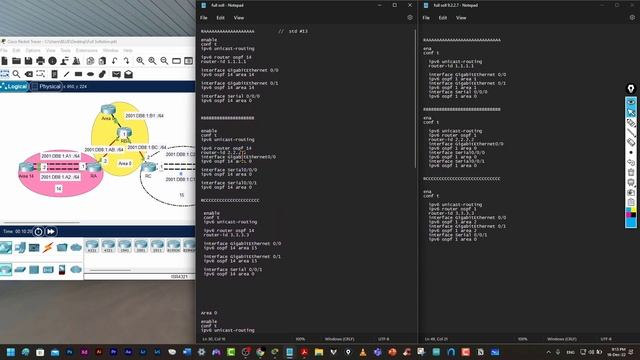Choose the Draw Line tool
This screenshot has width=640, height=360.
pos(66,74)
